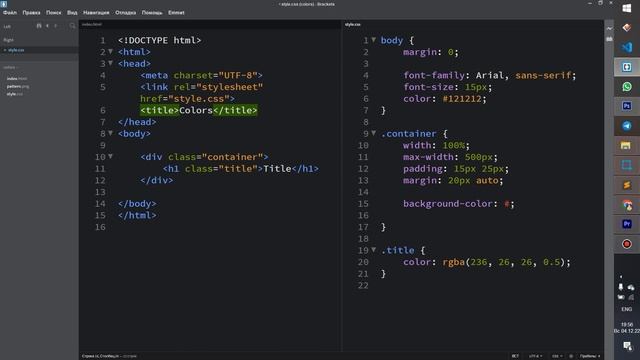Click the index.html pane header tab
The width and height of the screenshot is (640, 360).
pos(92,24)
